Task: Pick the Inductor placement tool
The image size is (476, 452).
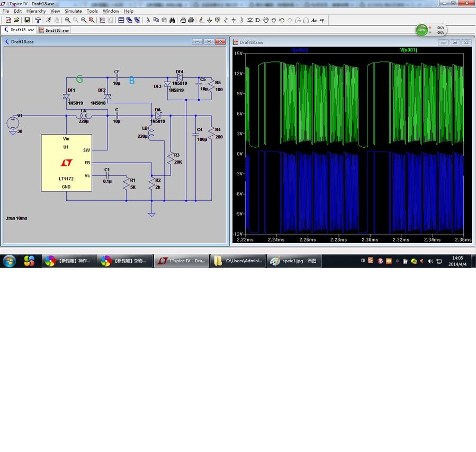Action: tap(241, 20)
